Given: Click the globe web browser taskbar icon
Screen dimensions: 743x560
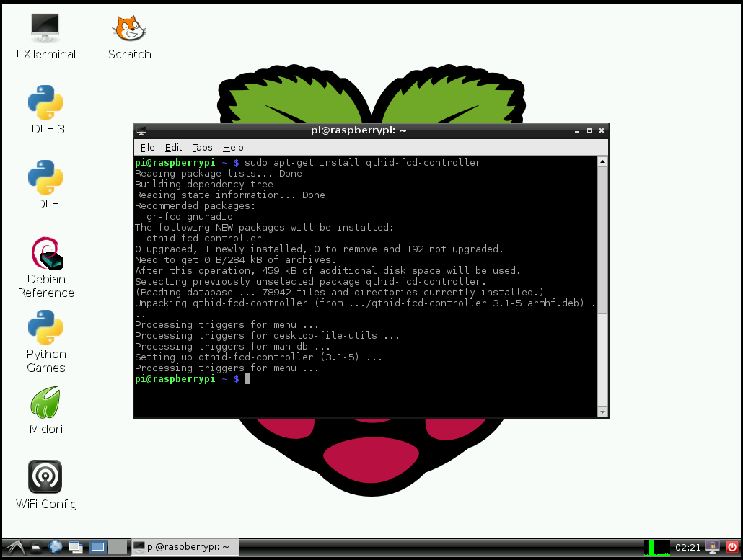Looking at the screenshot, I should click(56, 547).
